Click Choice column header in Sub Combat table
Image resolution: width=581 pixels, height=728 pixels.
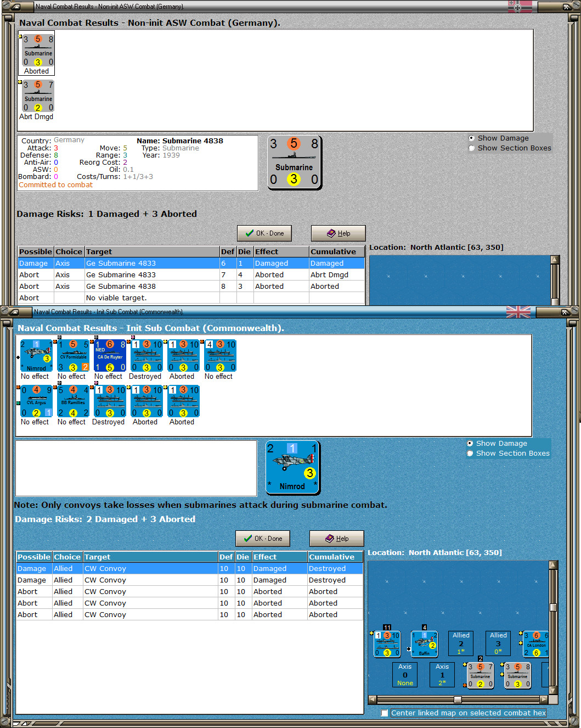click(x=67, y=557)
